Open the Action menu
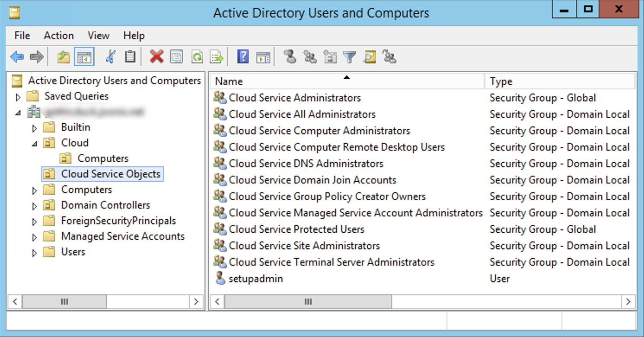 coord(59,35)
